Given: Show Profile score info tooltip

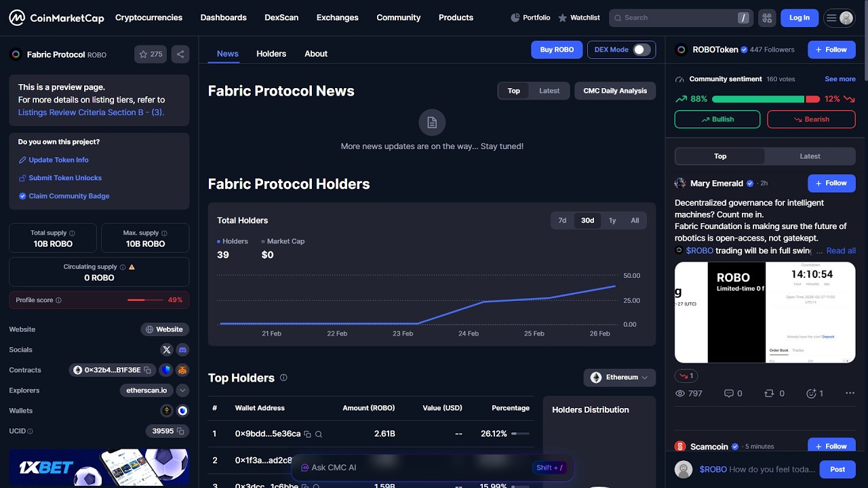Looking at the screenshot, I should coord(58,300).
